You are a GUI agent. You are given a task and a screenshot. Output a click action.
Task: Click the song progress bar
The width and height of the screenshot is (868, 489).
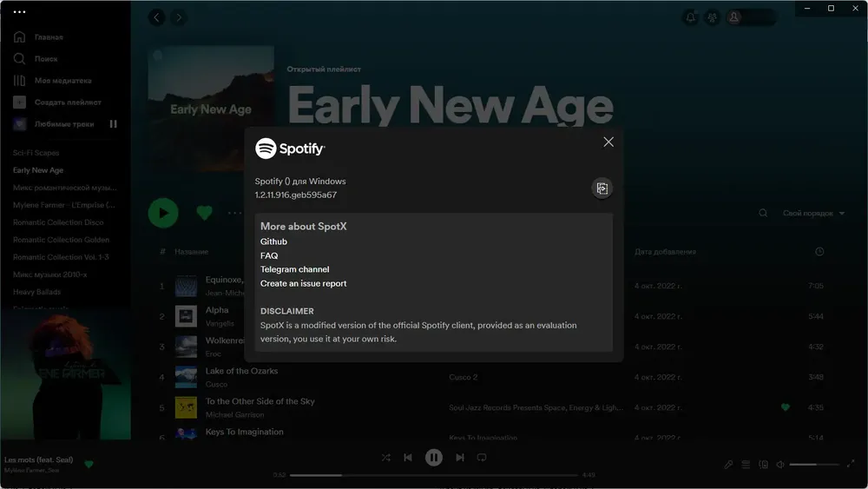pos(433,475)
